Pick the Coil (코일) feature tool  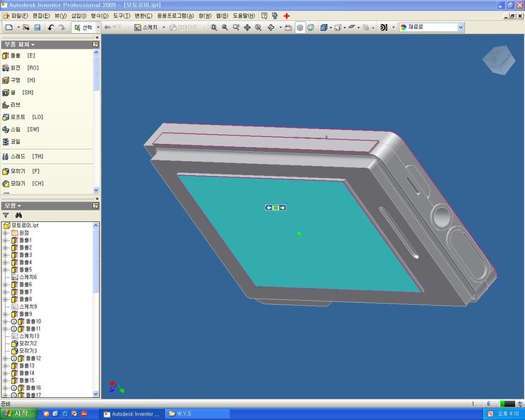(x=14, y=142)
